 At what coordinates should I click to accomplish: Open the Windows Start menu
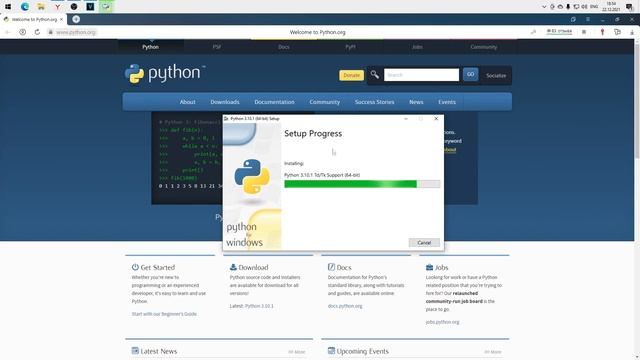pyautogui.click(x=8, y=7)
